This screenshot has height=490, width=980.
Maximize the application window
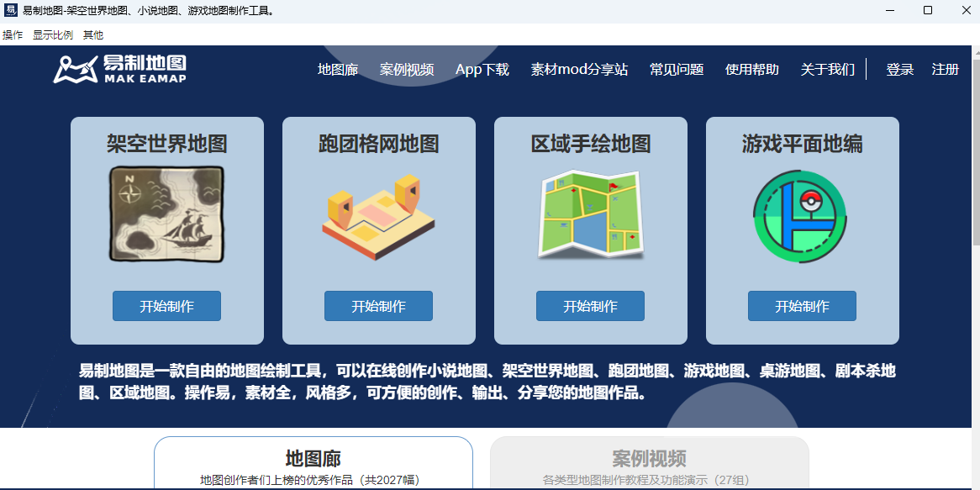[x=928, y=11]
